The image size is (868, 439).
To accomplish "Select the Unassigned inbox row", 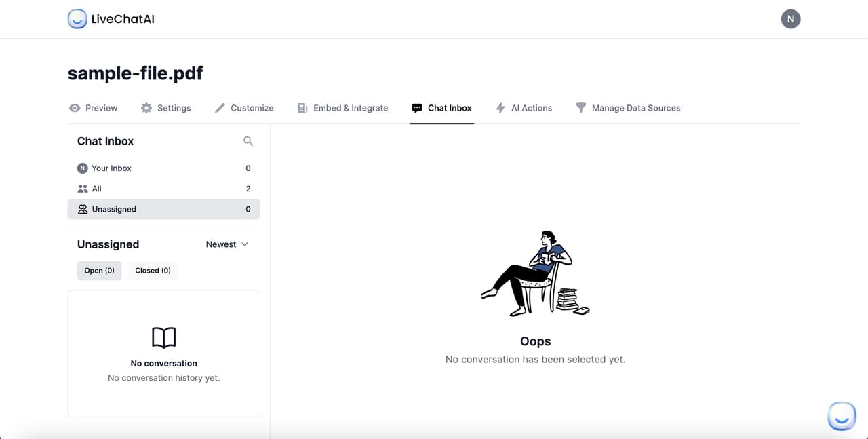I will tap(164, 209).
